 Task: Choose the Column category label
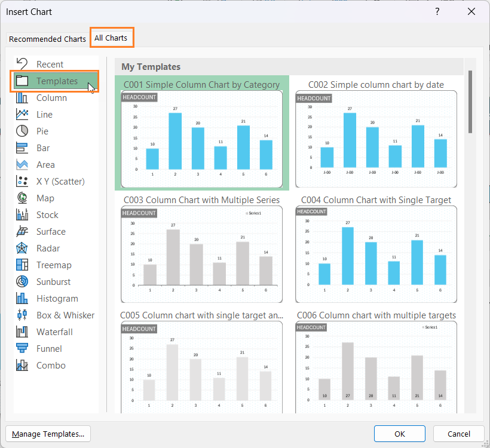coord(51,98)
